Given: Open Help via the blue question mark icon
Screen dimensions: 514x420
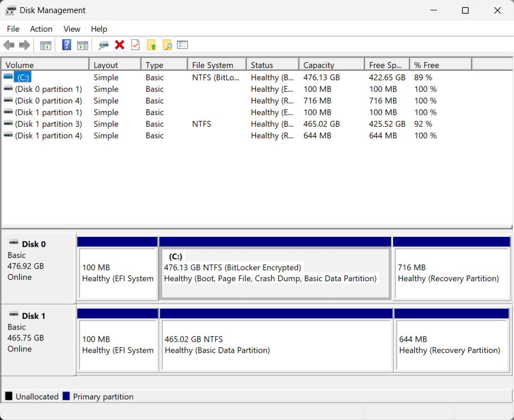Looking at the screenshot, I should (67, 45).
